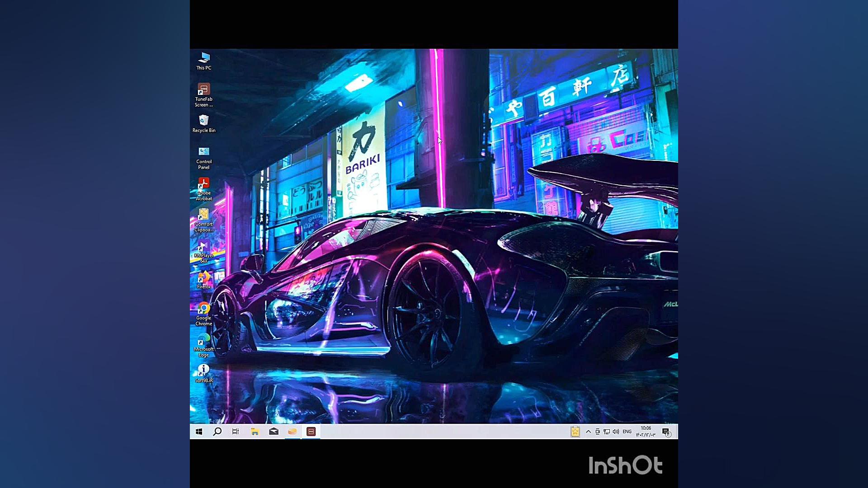Select the Microsoft Edge desktop shortcut
This screenshot has width=868, height=488.
pos(203,345)
